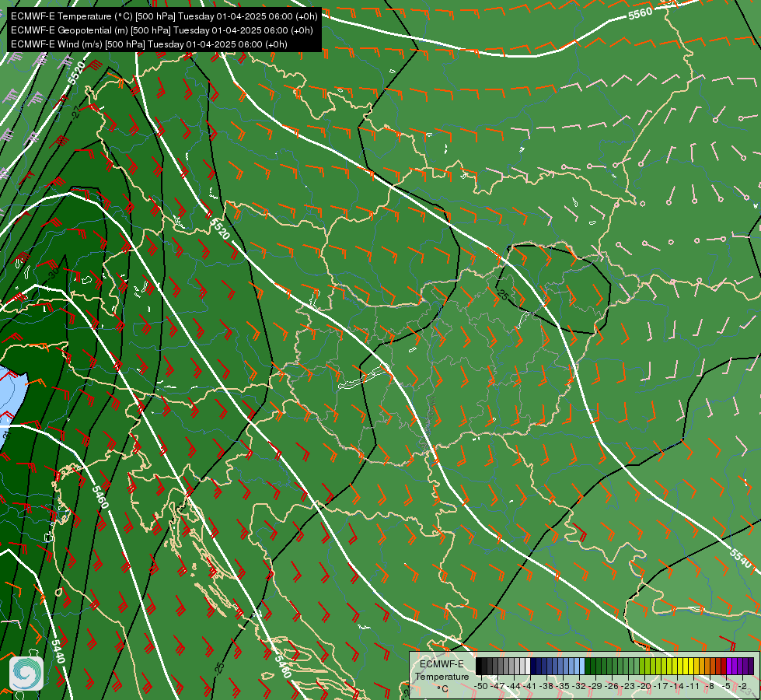Click the -47 value on temperature legend

click(x=497, y=687)
